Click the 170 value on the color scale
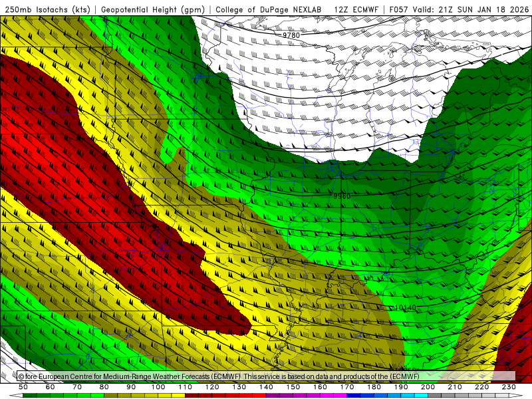This screenshot has height=399, width=532. coord(347,387)
